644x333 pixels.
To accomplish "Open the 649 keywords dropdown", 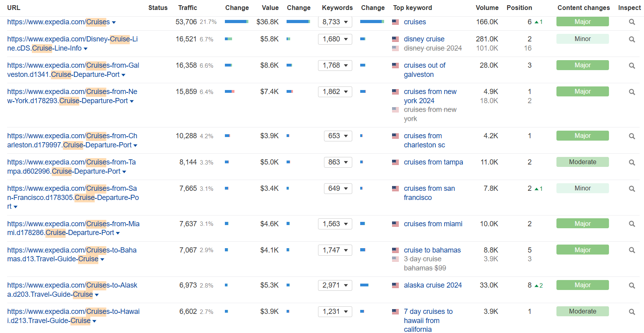I will 338,188.
